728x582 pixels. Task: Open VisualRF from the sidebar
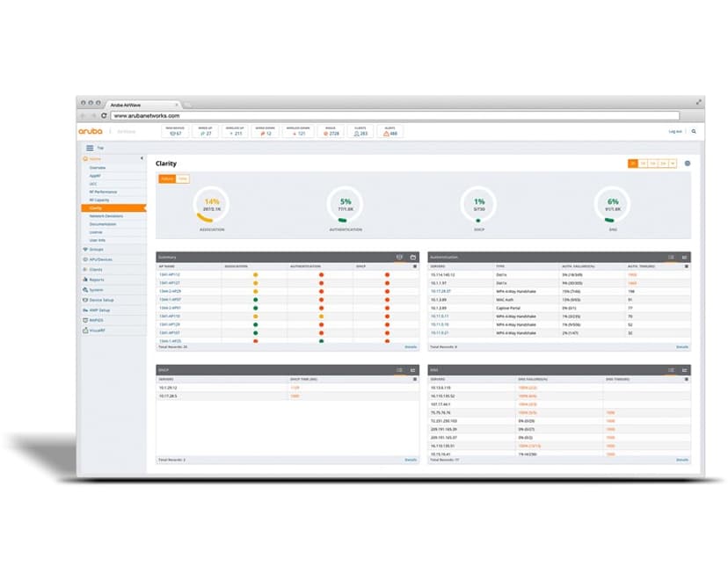point(98,331)
